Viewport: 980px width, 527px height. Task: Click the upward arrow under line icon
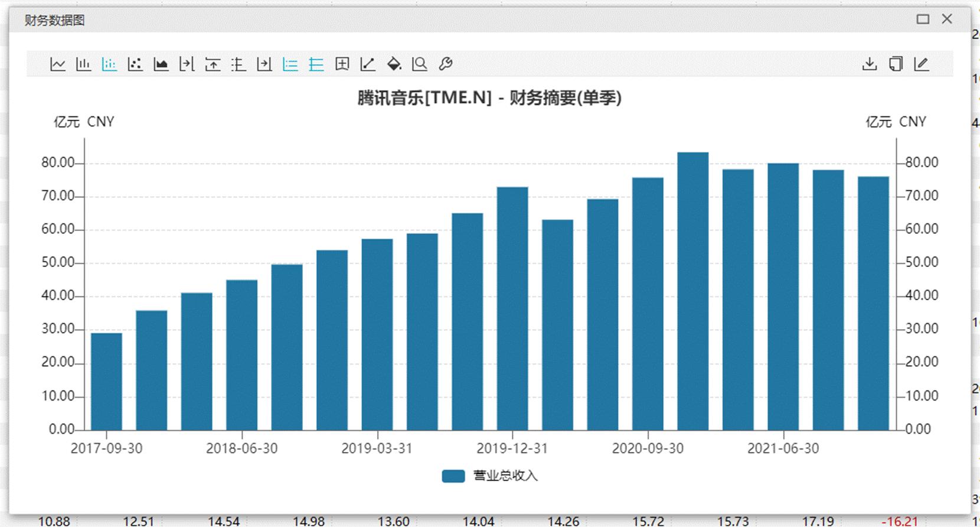point(213,64)
